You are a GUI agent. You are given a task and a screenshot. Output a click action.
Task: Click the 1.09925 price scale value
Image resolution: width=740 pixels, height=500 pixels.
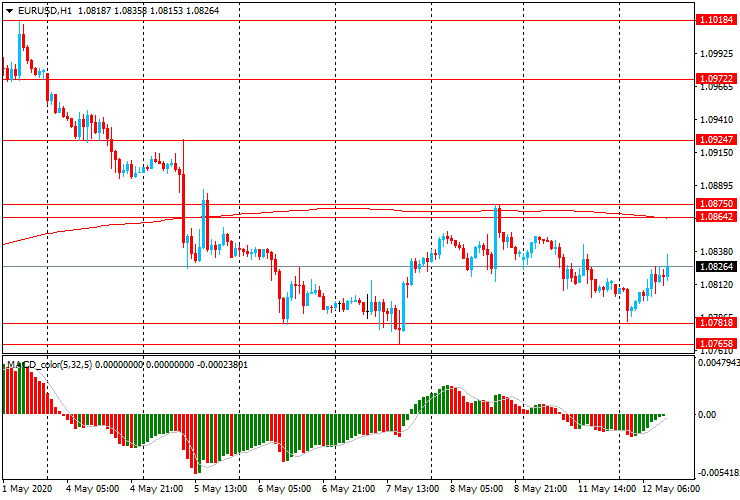click(716, 54)
